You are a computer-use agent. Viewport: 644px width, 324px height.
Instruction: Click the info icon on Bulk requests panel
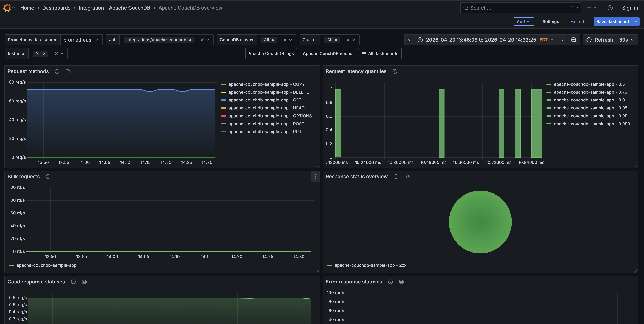(x=48, y=176)
